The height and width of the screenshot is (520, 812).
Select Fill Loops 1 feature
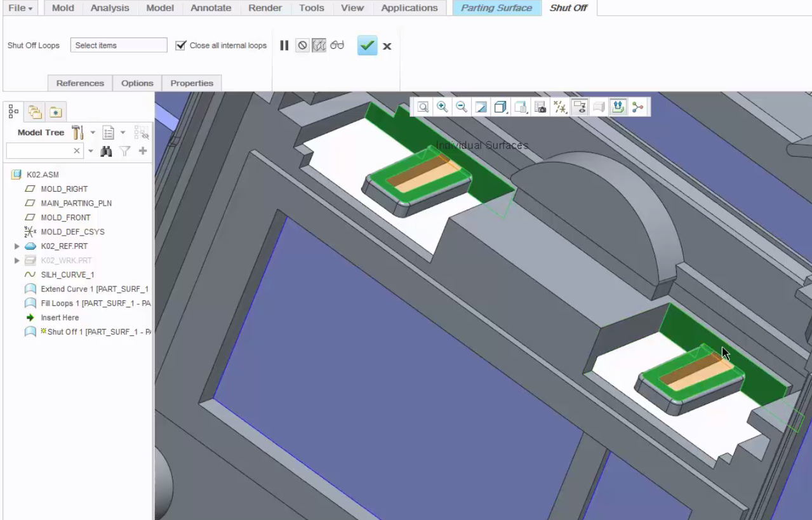point(95,303)
